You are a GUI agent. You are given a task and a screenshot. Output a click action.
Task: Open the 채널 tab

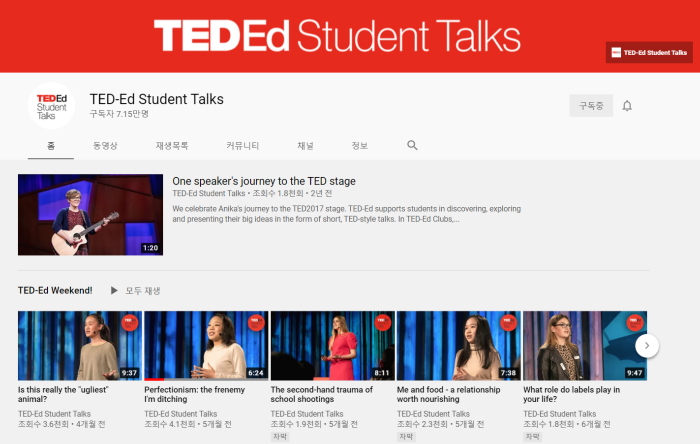[x=305, y=145]
